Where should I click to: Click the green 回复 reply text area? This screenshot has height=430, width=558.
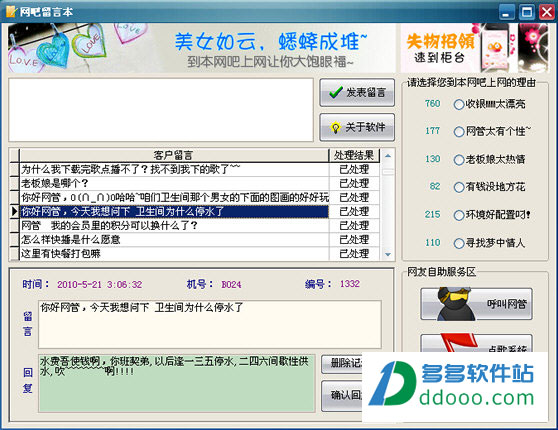(x=177, y=383)
